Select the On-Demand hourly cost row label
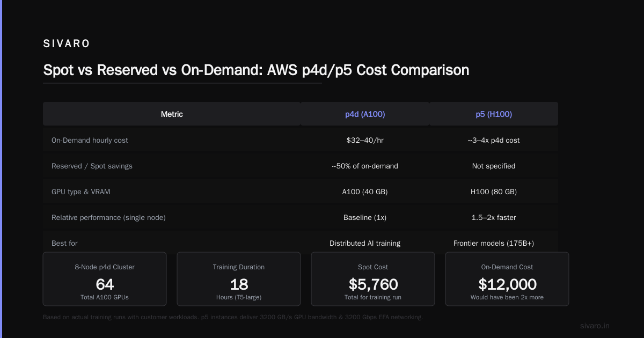644x338 pixels. tap(90, 140)
